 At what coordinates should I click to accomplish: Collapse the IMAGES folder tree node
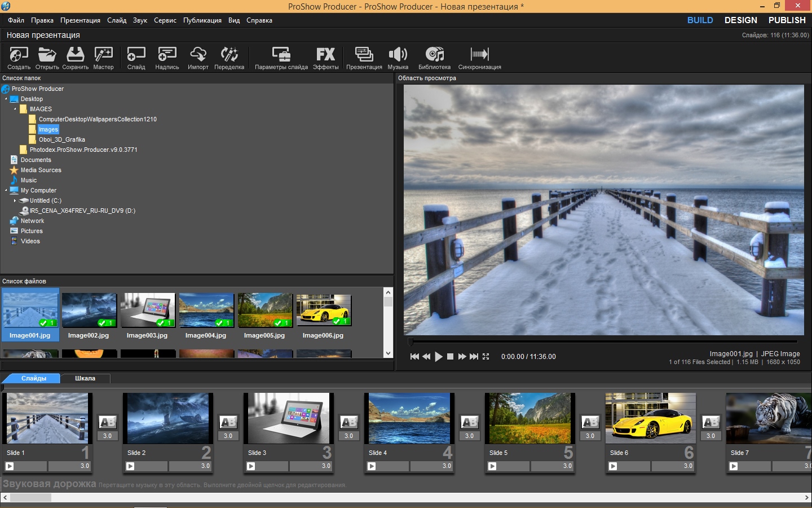[x=15, y=109]
